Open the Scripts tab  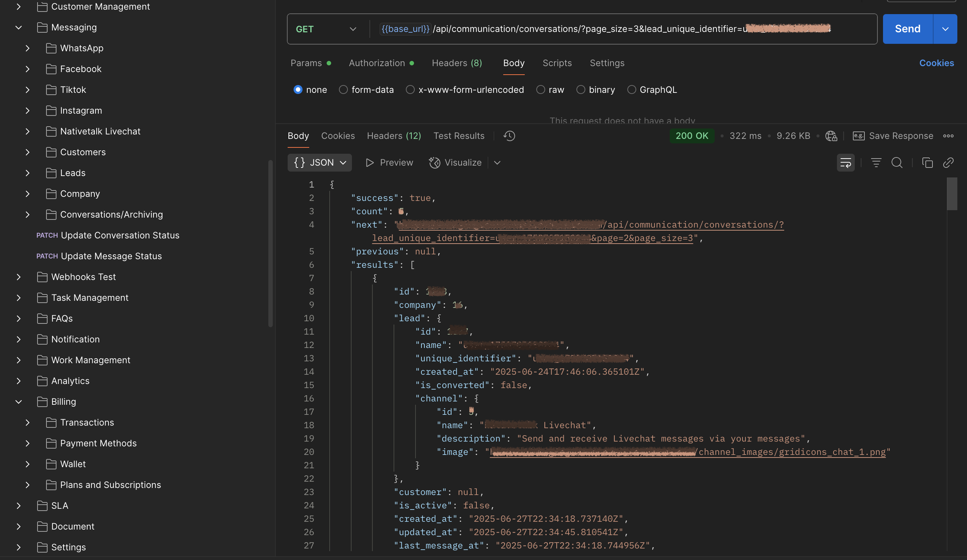557,63
